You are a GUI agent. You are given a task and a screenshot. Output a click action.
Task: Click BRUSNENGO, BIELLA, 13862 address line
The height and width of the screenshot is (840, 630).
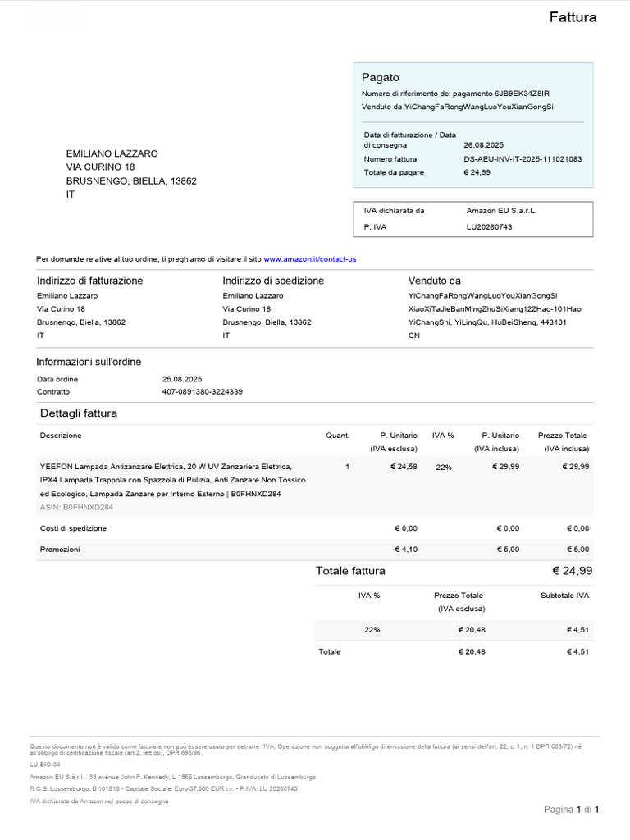[131, 180]
